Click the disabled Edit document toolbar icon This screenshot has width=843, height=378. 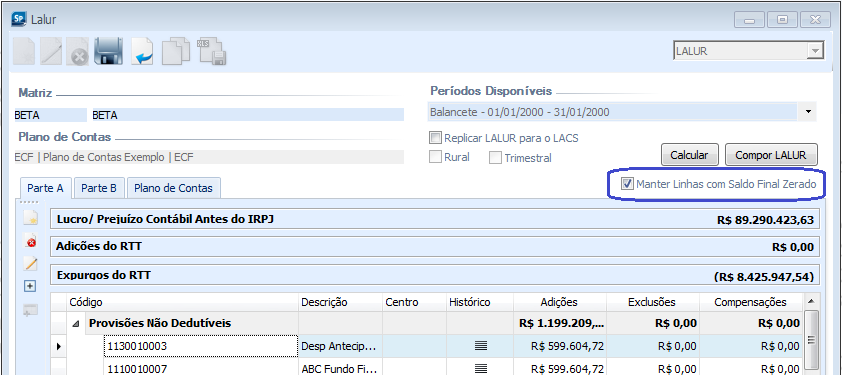(x=52, y=52)
